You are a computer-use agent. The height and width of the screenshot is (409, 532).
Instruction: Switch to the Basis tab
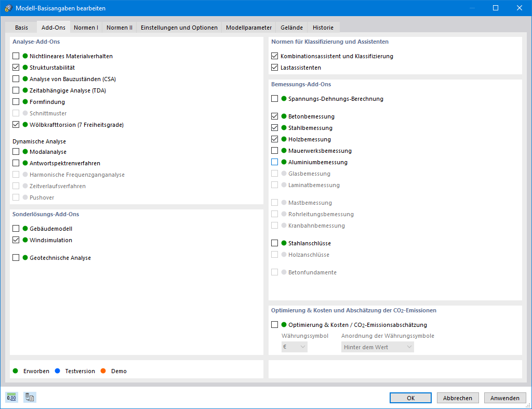pyautogui.click(x=22, y=27)
